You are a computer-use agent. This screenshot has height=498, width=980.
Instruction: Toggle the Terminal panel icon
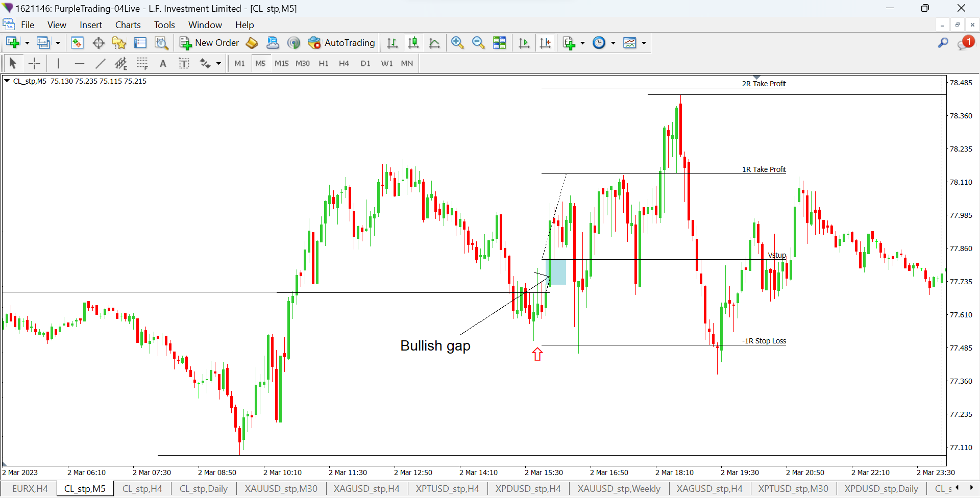pos(140,43)
